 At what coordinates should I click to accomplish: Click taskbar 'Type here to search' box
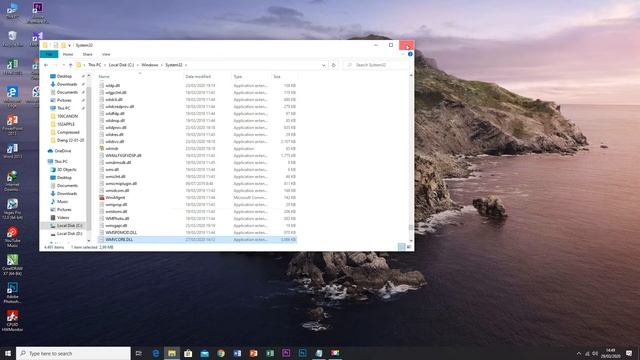coord(73,353)
